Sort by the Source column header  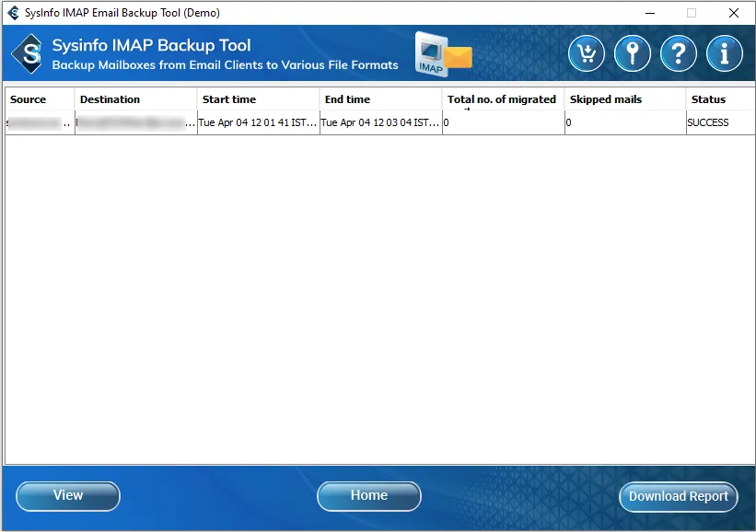pos(40,99)
